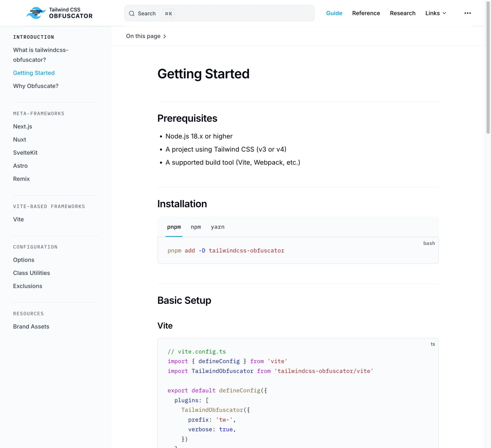Open "What is tailwindcss-obfuscator?" page
This screenshot has width=491, height=448.
[41, 55]
